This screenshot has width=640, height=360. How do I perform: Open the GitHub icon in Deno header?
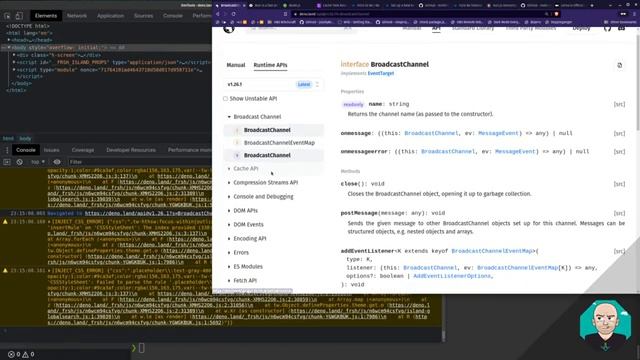[607, 29]
